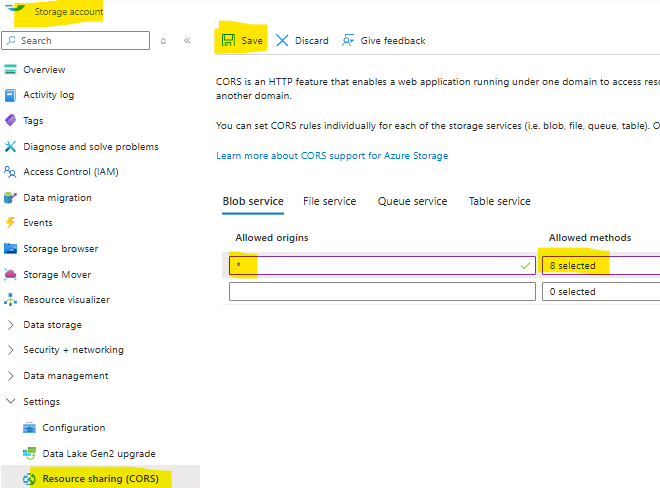Click the allowed origins field containing asterisk

382,266
